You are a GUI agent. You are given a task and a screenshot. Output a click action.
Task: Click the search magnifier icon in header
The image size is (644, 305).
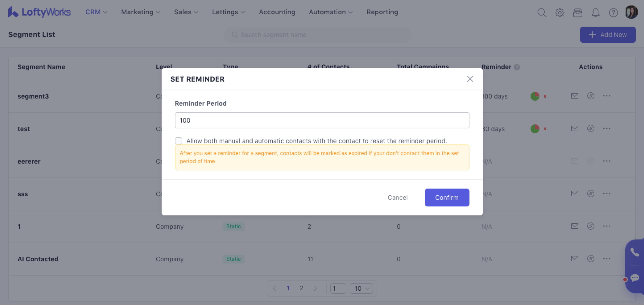[x=542, y=12]
